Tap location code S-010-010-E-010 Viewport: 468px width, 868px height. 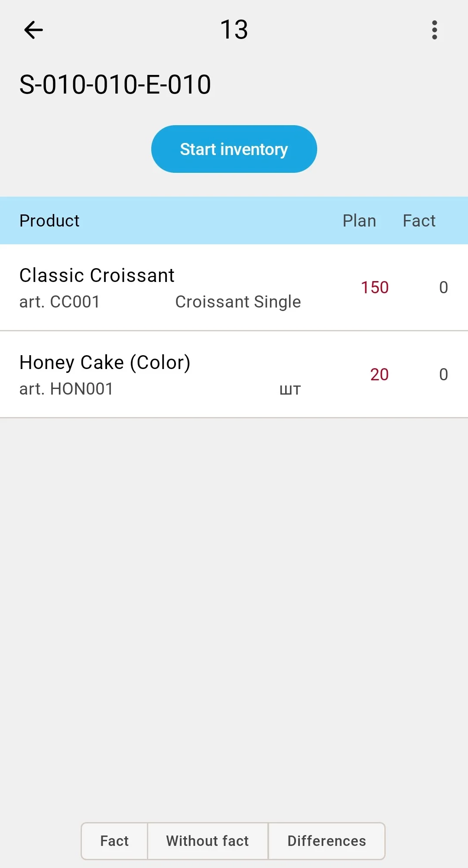pyautogui.click(x=115, y=84)
